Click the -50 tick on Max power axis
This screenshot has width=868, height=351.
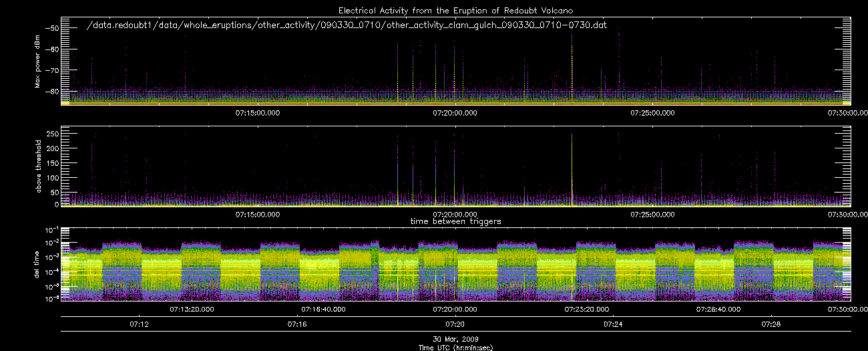[52, 28]
